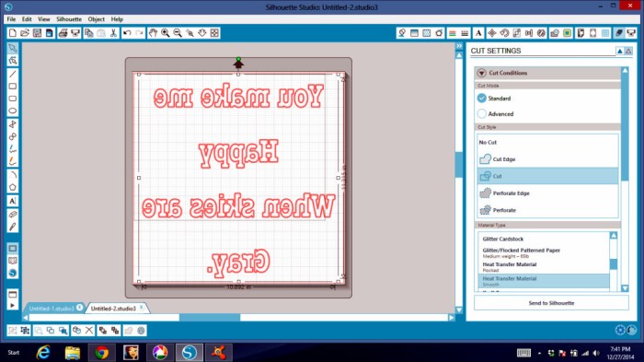Select Glitter Cardstock material
The height and width of the screenshot is (362, 644).
pyautogui.click(x=502, y=239)
